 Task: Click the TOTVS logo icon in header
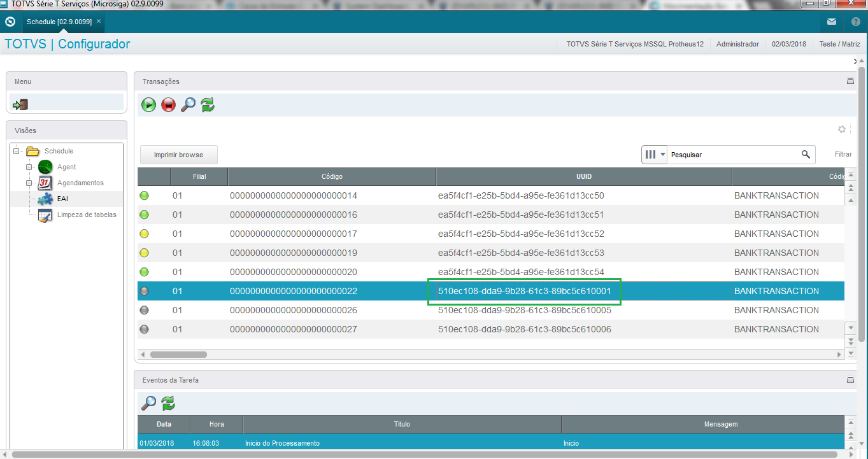tap(10, 22)
